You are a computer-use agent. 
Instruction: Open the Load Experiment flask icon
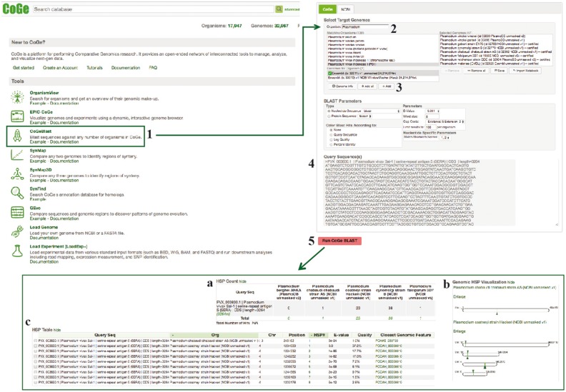(x=17, y=250)
